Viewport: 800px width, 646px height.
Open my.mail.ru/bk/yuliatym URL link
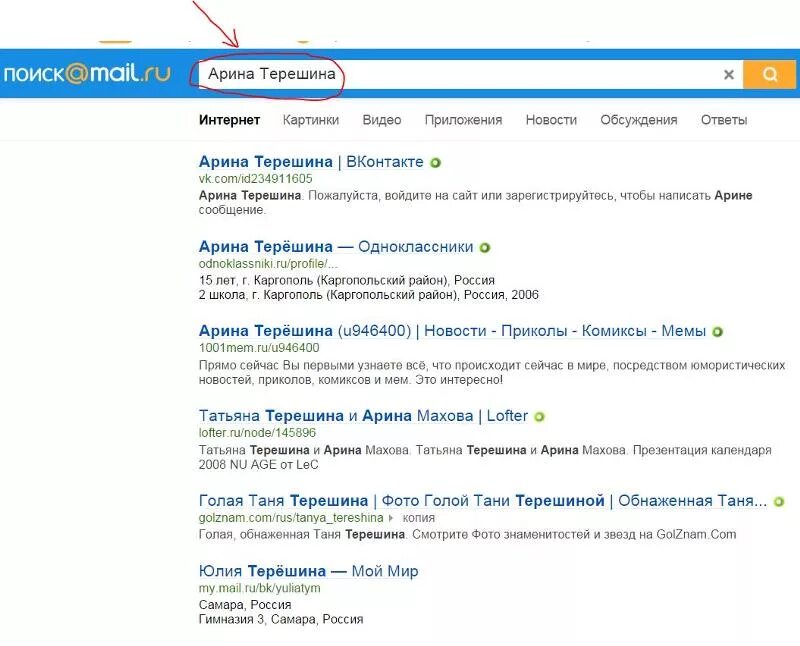(x=259, y=588)
